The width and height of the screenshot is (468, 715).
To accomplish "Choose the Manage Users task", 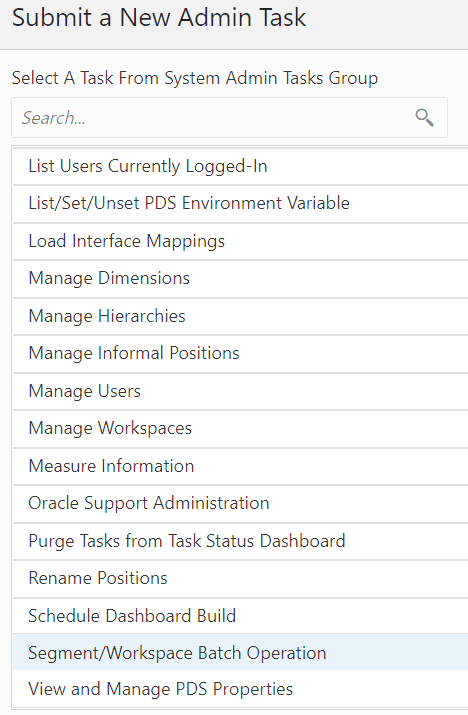I will (240, 391).
